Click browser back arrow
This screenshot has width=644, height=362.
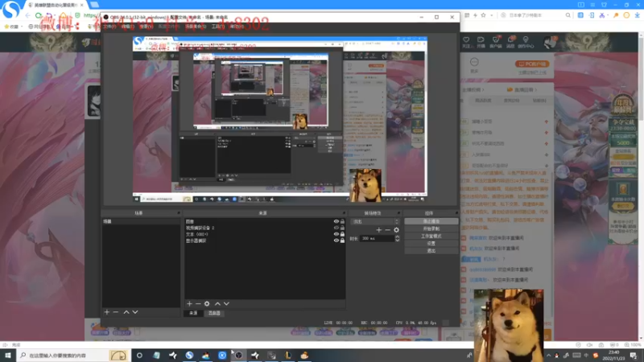coord(28,15)
